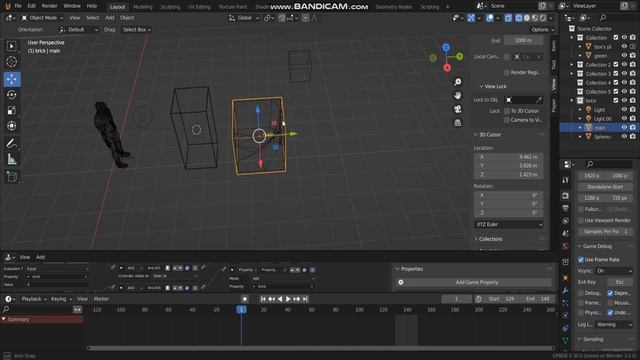
Task: Open the Modifiers wrench properties tab
Action: click(565, 291)
